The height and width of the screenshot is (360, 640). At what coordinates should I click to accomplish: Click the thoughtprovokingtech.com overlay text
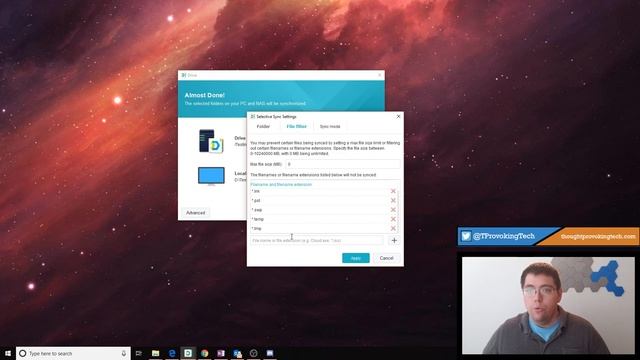[598, 236]
